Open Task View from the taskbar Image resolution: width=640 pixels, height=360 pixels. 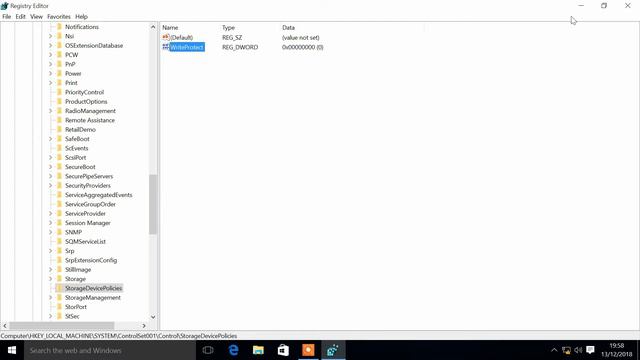pos(208,350)
